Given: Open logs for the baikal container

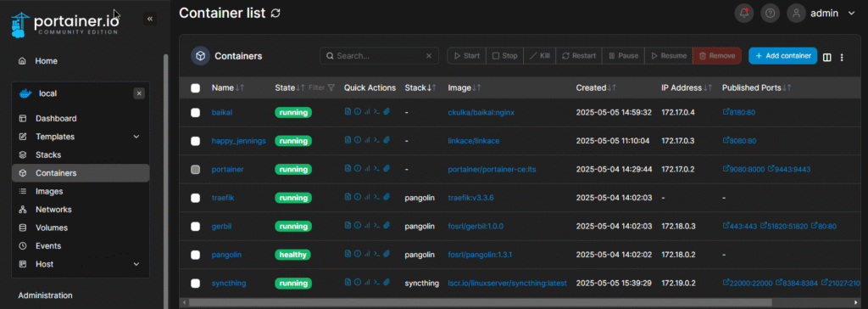Looking at the screenshot, I should click(348, 111).
